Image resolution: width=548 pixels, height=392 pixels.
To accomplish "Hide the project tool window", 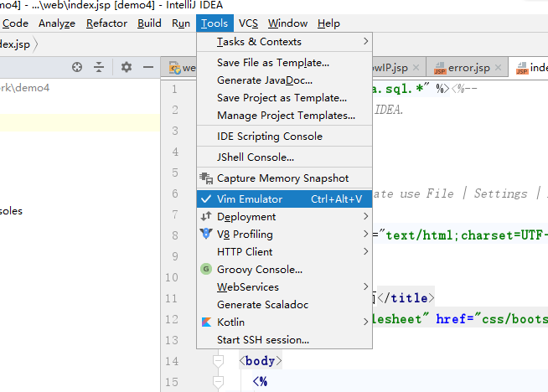I will (x=148, y=67).
